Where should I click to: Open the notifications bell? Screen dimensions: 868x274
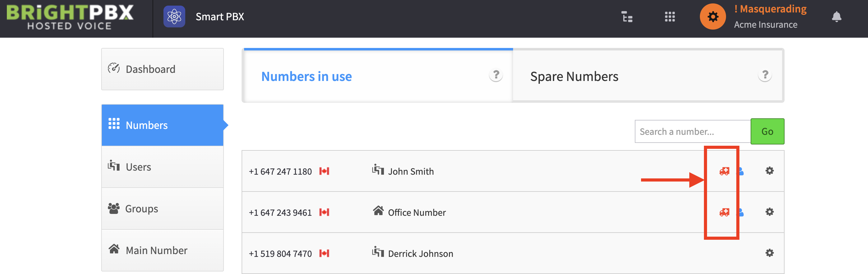click(x=836, y=17)
